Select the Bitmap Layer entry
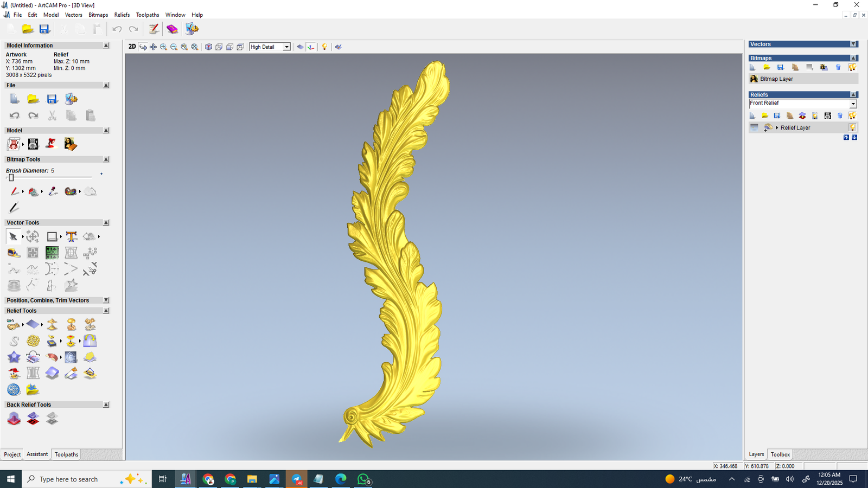 (776, 79)
